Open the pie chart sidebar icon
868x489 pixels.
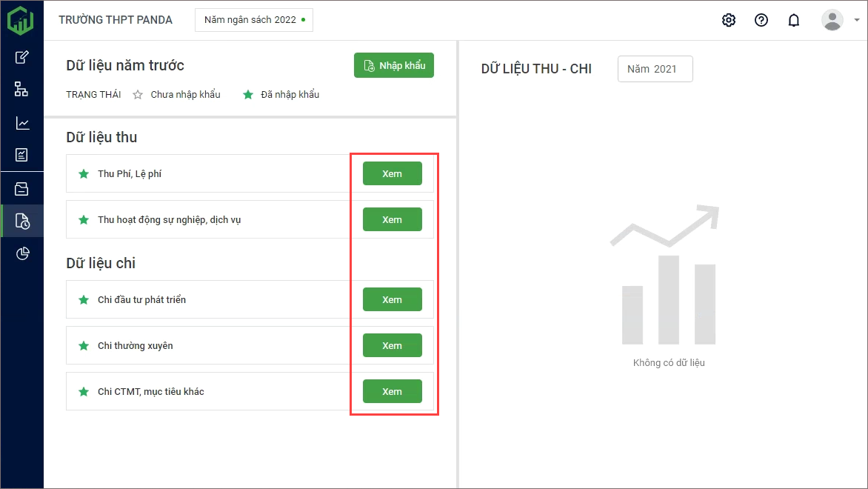click(x=21, y=254)
